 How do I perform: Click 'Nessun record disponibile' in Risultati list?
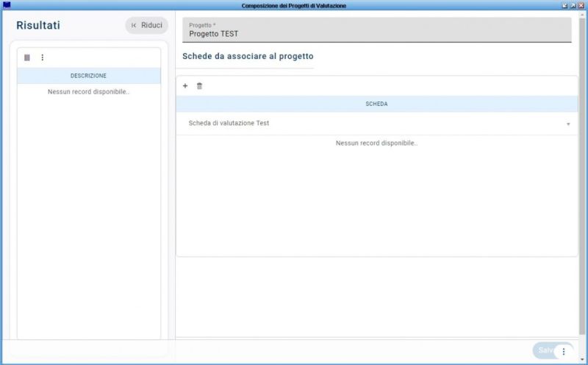point(88,92)
